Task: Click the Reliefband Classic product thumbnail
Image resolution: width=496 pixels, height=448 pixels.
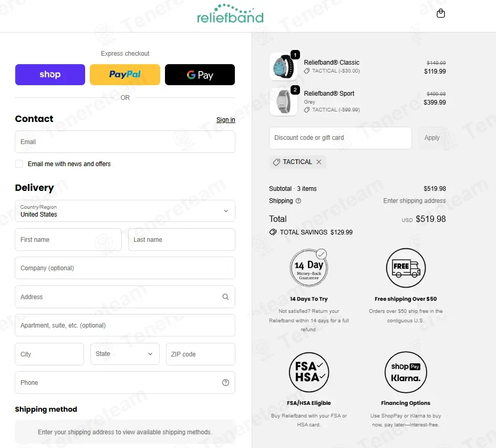Action: [283, 66]
